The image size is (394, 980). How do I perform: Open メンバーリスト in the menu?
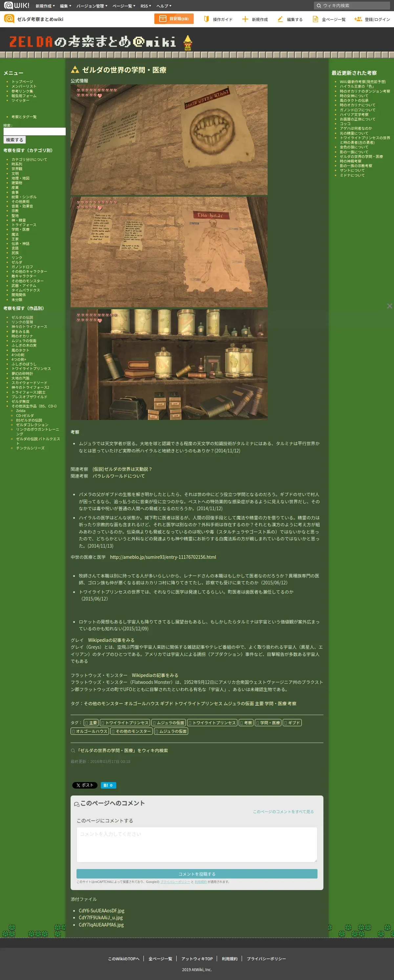(x=24, y=86)
